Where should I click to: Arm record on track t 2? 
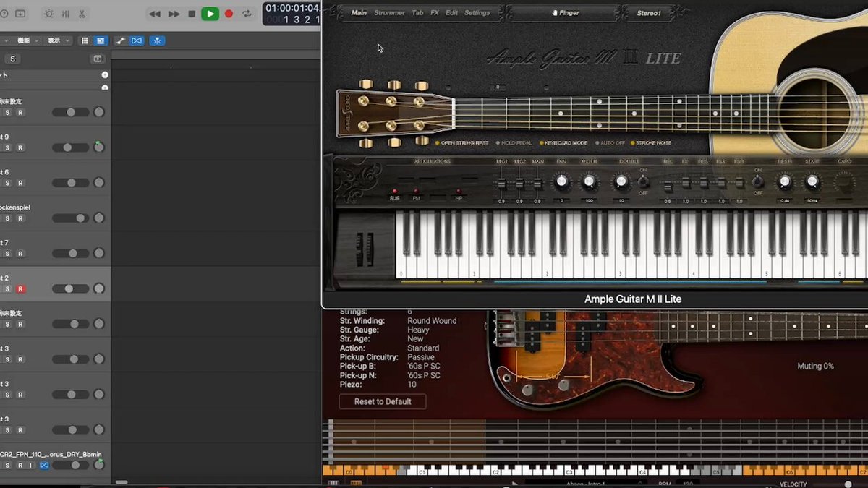coord(20,288)
